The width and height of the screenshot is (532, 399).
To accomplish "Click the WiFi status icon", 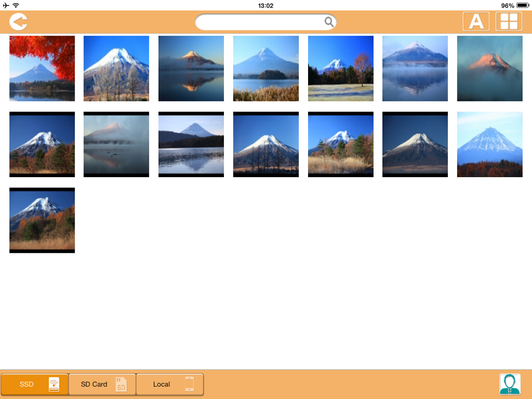I will (x=15, y=5).
